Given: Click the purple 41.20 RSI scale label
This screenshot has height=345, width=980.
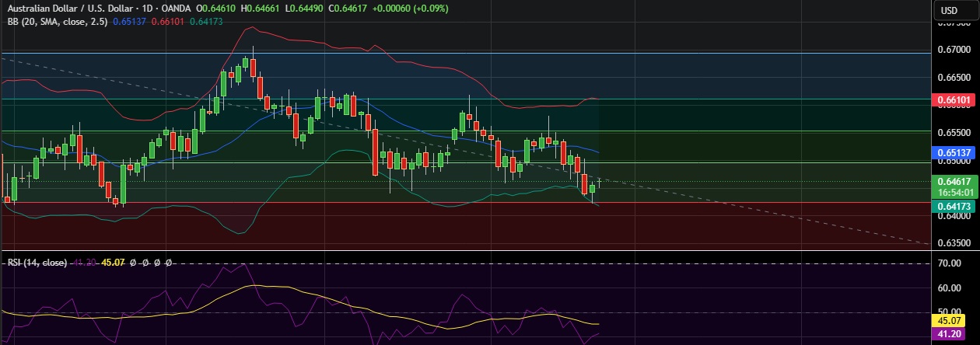Looking at the screenshot, I should (x=950, y=334).
